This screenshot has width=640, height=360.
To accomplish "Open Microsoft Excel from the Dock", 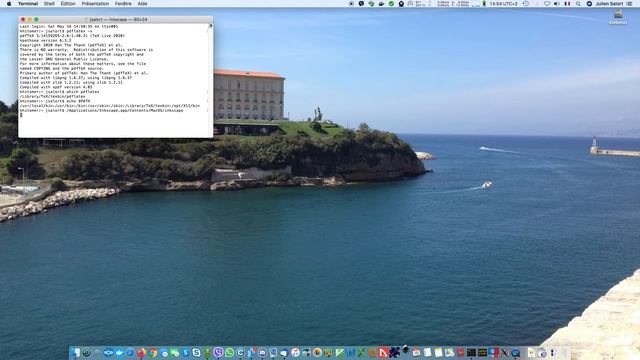I will click(361, 352).
